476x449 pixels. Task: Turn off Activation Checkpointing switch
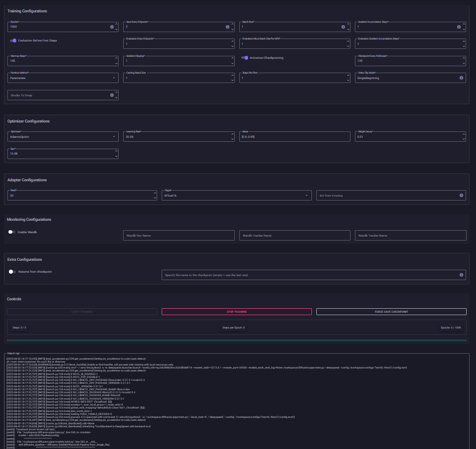[244, 58]
